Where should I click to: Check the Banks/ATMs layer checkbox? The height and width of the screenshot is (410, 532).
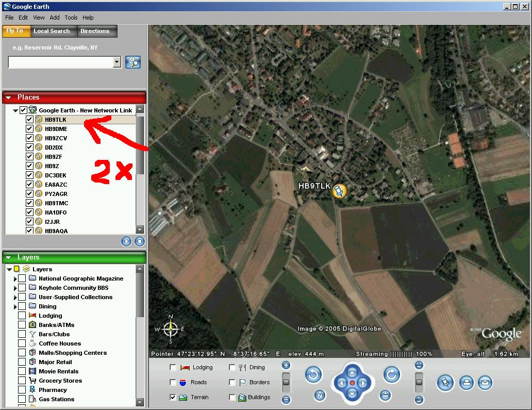22,325
